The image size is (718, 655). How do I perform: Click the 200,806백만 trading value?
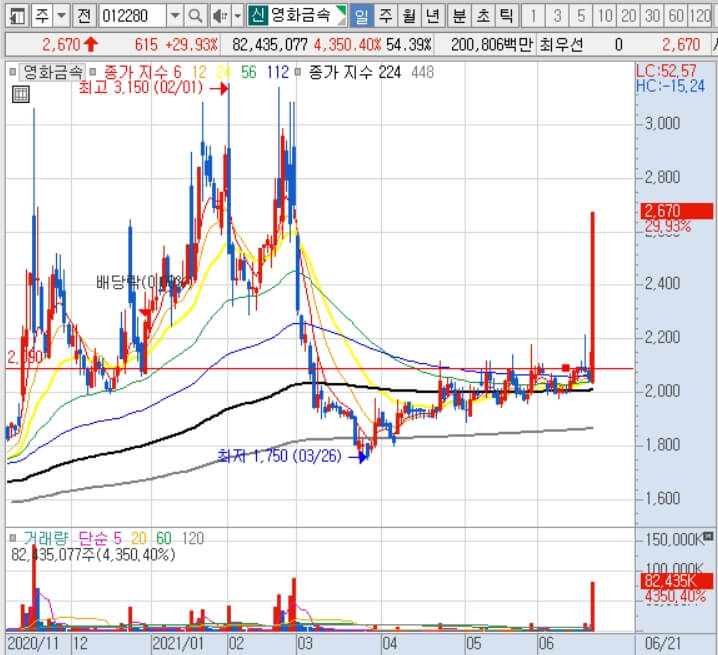tap(492, 45)
